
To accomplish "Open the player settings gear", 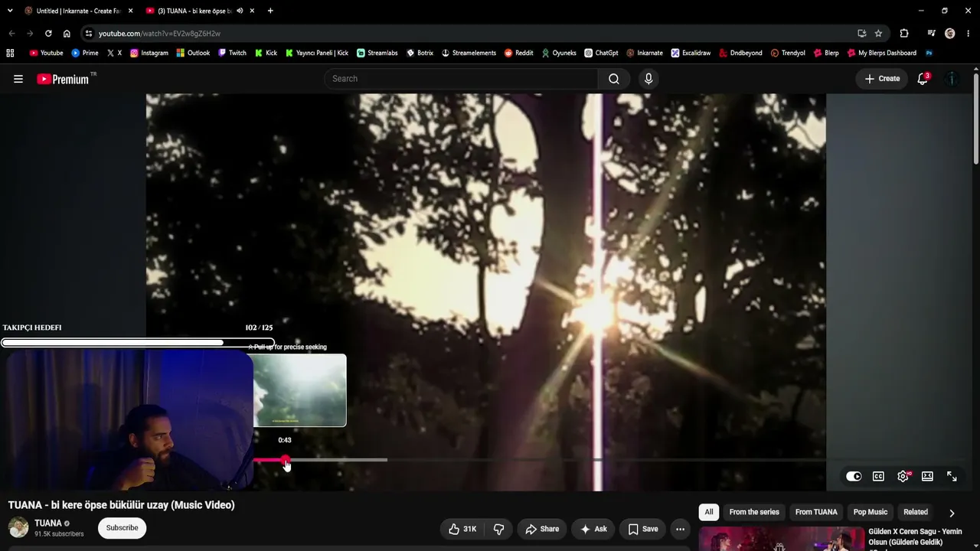I will coord(903,476).
